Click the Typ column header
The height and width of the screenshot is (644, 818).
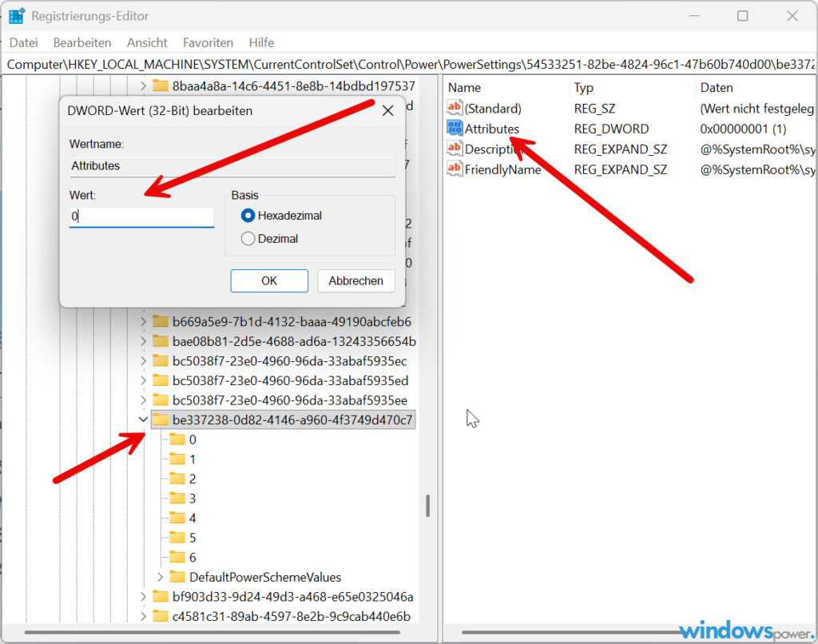633,87
